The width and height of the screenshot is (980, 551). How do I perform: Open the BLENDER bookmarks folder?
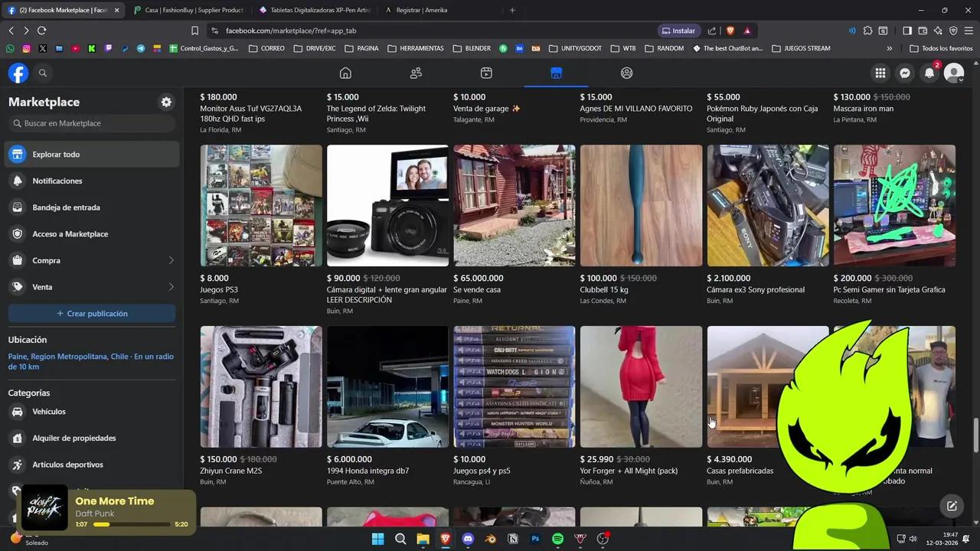[x=472, y=48]
